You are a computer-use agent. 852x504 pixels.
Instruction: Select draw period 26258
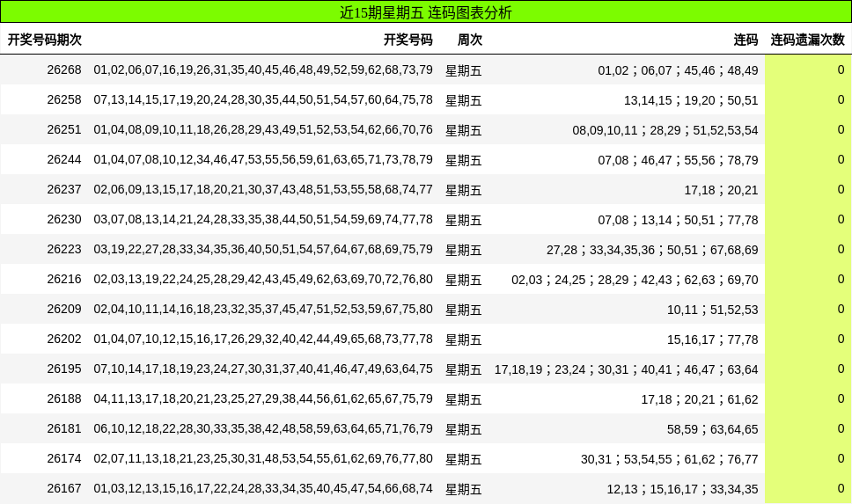tap(64, 100)
